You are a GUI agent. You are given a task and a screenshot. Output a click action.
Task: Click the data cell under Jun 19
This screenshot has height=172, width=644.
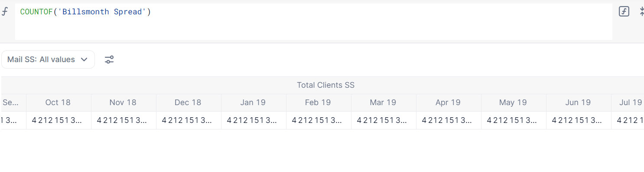pos(579,120)
